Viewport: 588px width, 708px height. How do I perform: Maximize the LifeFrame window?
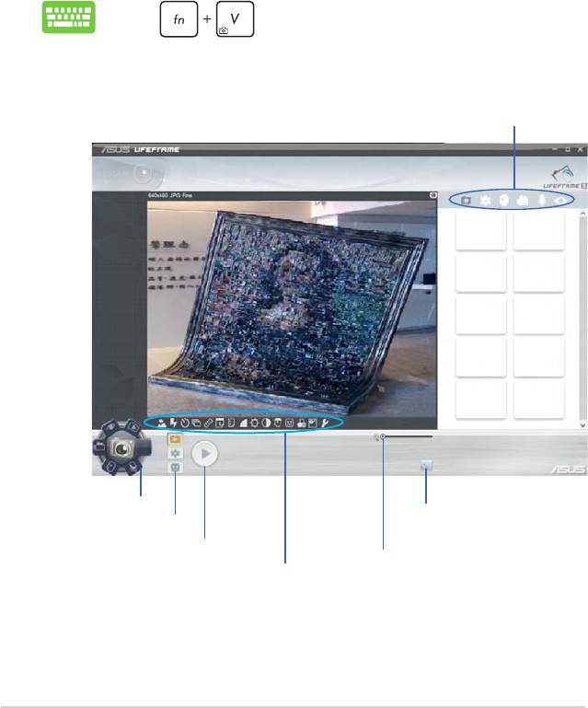568,149
